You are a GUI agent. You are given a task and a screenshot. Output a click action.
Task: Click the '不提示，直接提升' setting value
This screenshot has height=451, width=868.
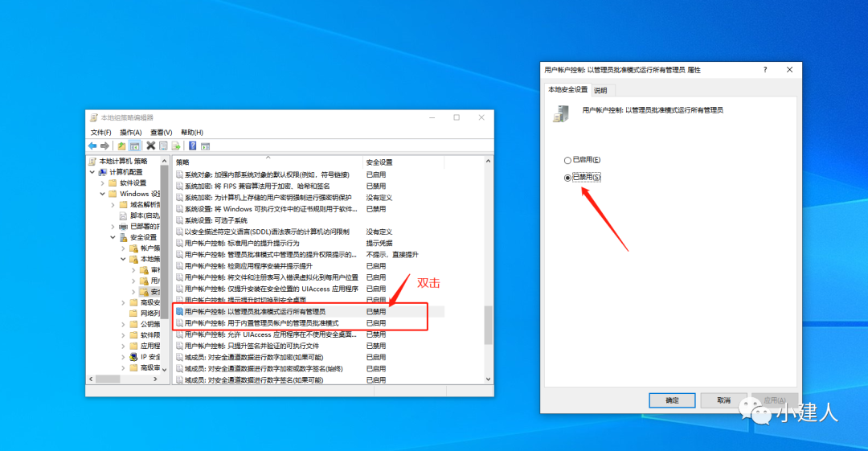[392, 255]
